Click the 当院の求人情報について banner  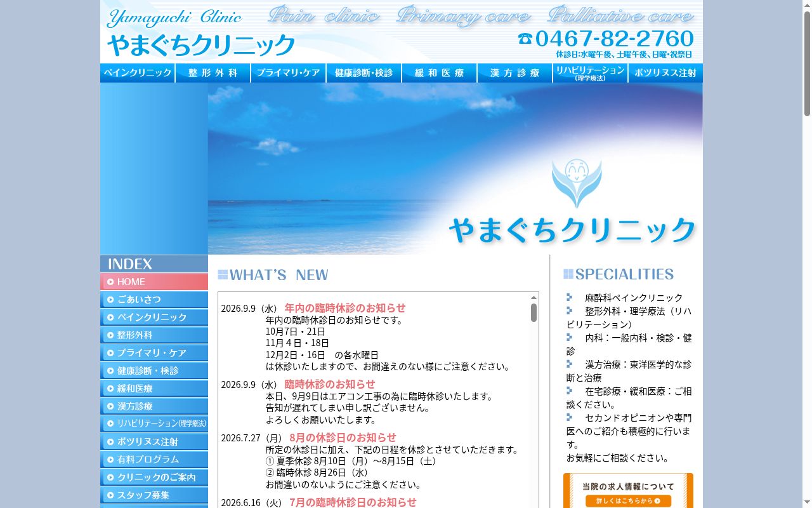(628, 491)
